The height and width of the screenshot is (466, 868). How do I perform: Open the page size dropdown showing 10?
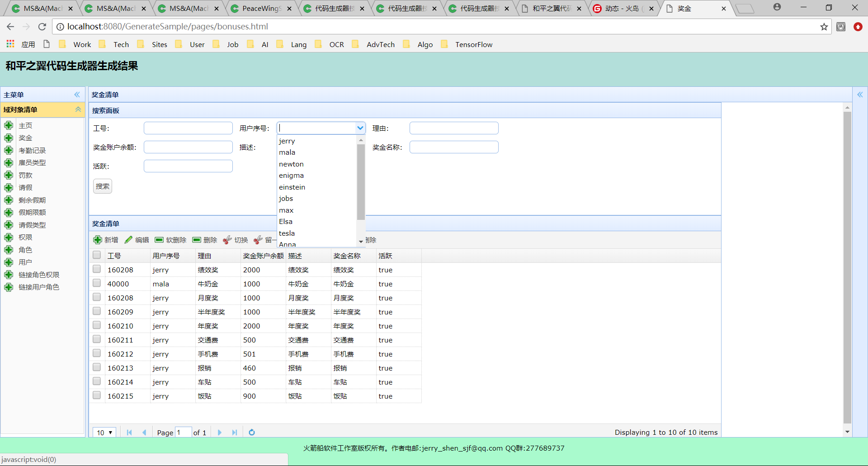pos(104,433)
